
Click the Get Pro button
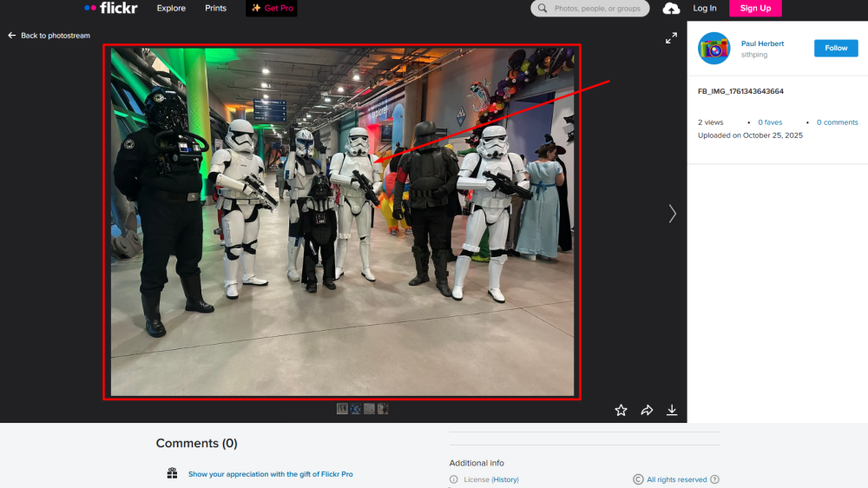click(x=271, y=9)
